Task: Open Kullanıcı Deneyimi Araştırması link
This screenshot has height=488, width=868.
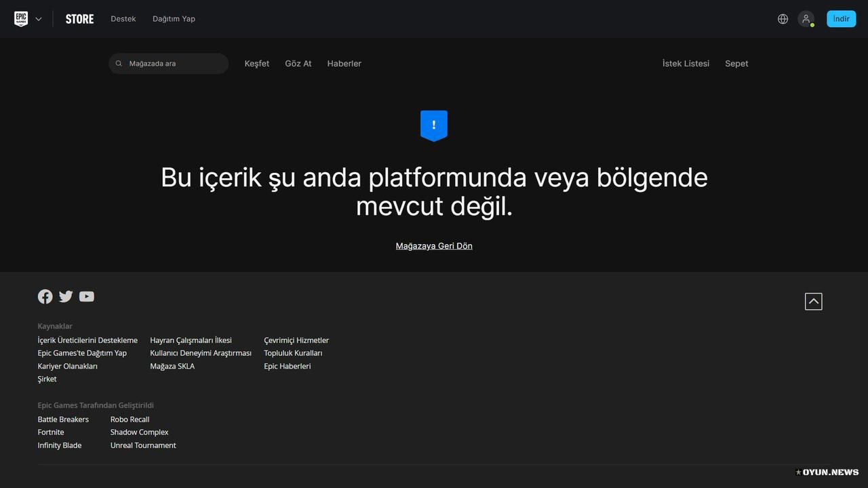Action: click(201, 353)
